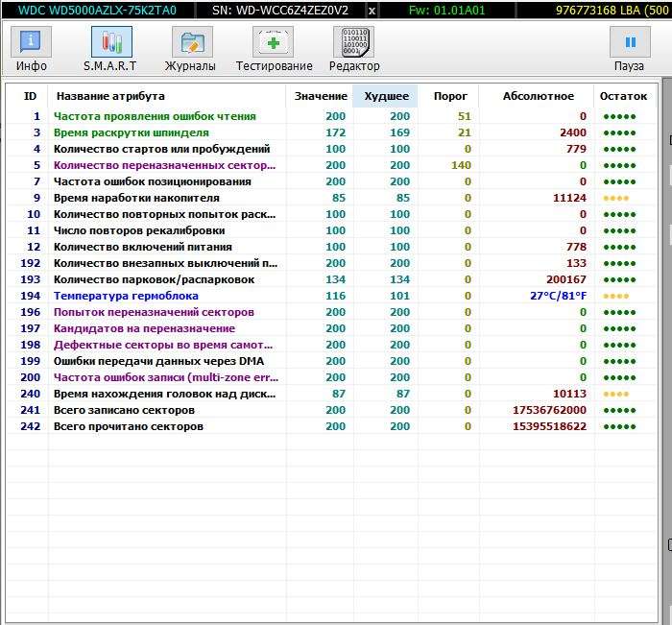Select row Дефектные секторы во время самот…
The height and width of the screenshot is (625, 672).
pyautogui.click(x=331, y=345)
